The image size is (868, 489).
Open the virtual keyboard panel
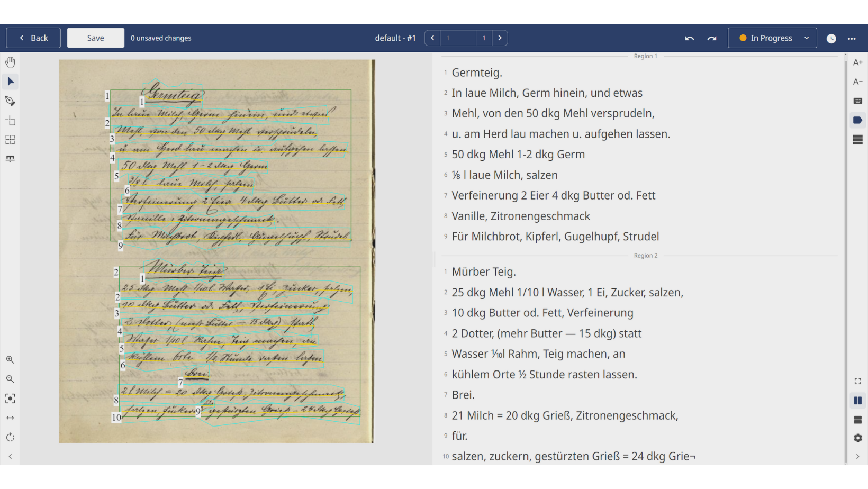click(858, 100)
